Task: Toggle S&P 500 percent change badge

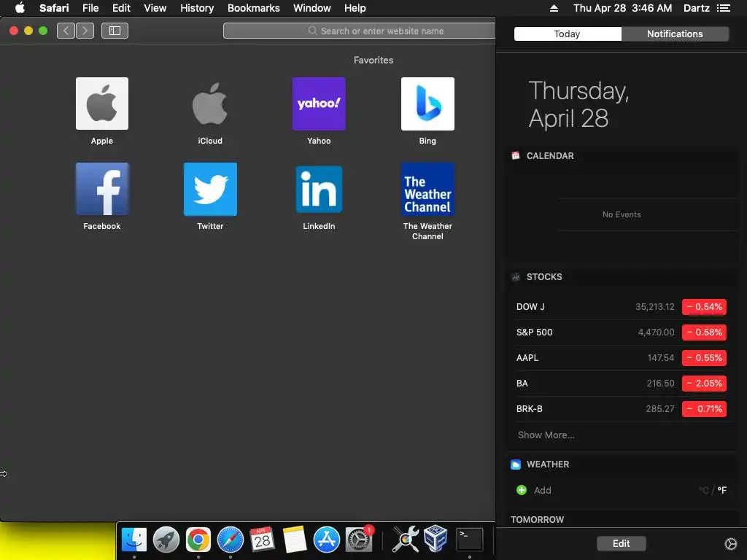Action: pos(704,332)
